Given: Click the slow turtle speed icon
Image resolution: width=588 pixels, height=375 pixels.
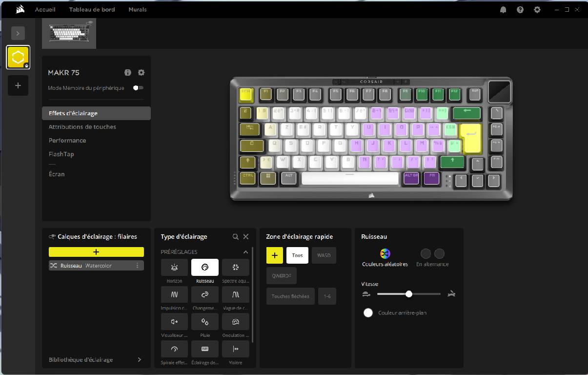Looking at the screenshot, I should coord(366,294).
